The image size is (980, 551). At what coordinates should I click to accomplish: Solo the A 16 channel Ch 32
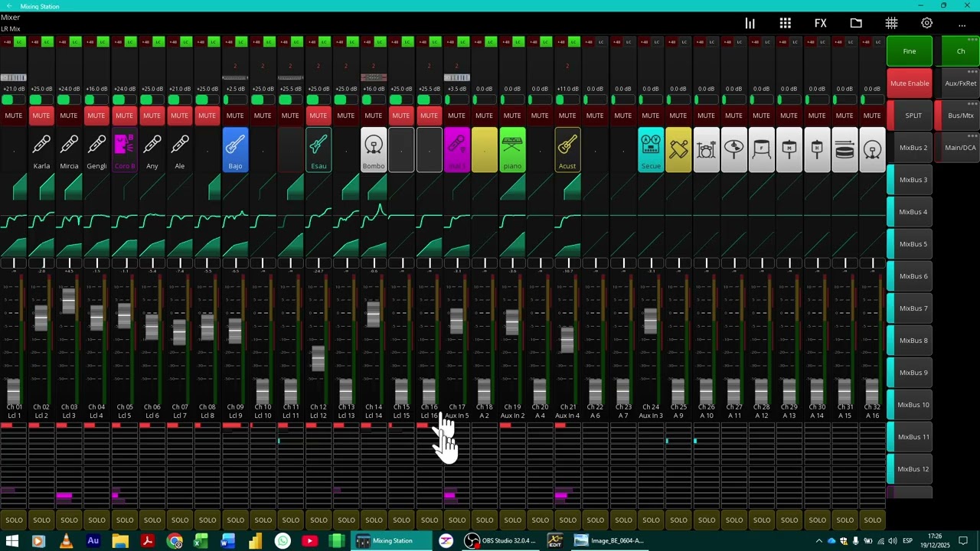coord(872,520)
